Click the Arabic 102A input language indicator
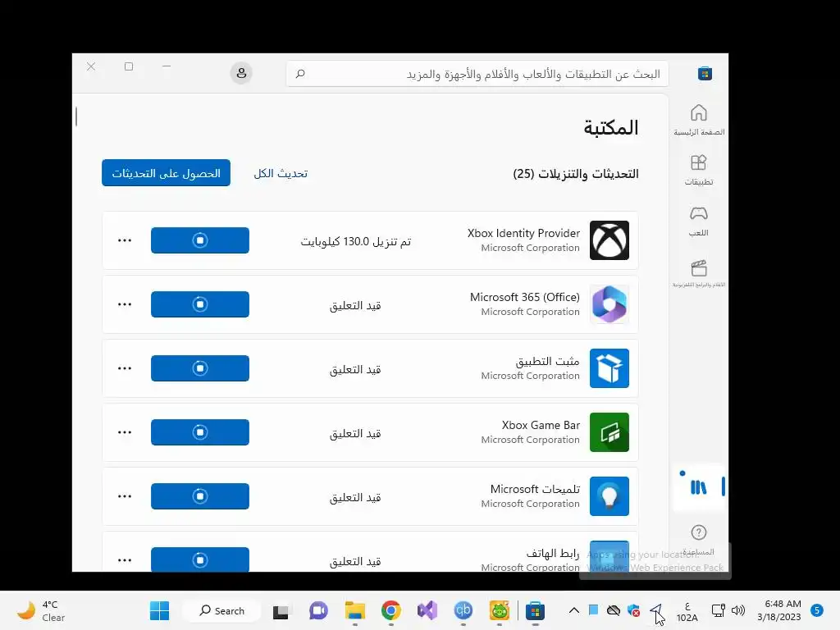This screenshot has height=630, width=840. [x=687, y=611]
